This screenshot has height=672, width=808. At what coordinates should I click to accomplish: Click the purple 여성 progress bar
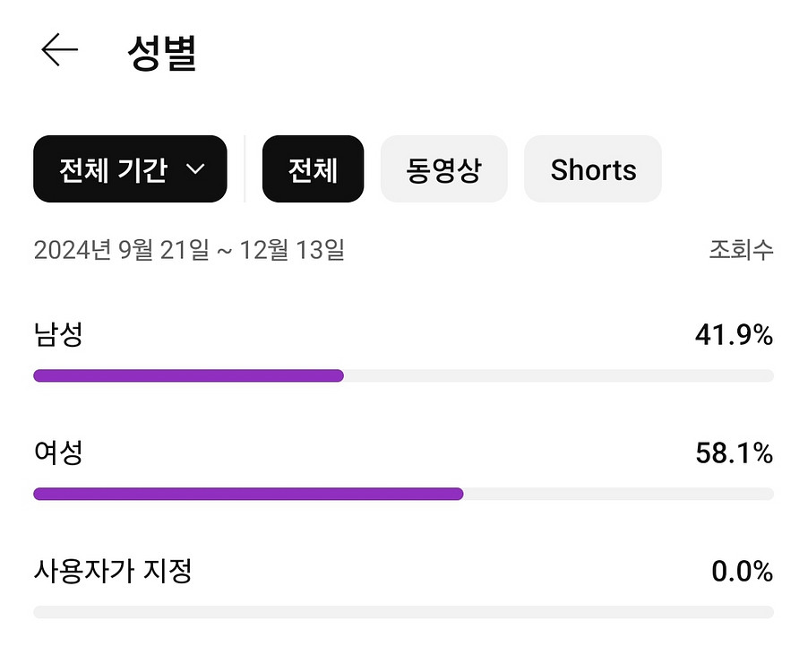[248, 495]
